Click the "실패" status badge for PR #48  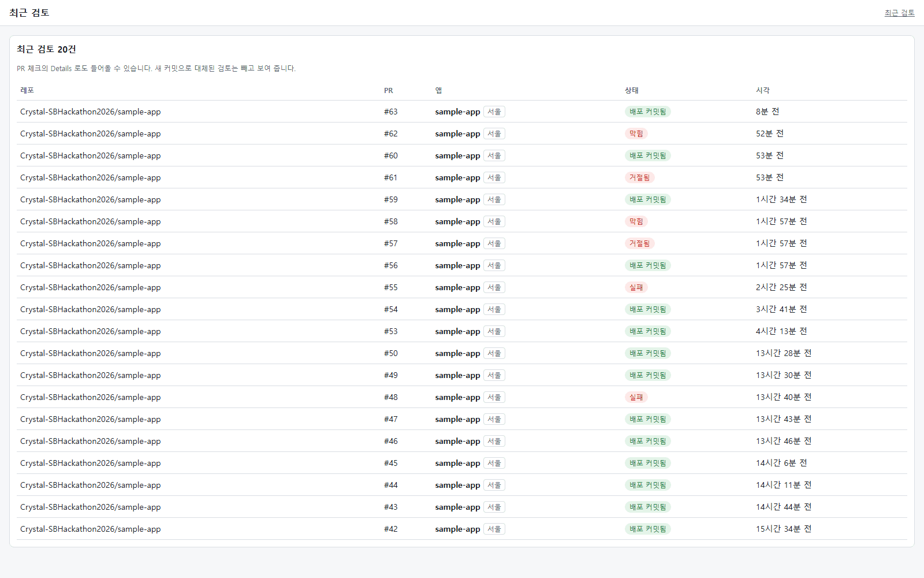636,397
